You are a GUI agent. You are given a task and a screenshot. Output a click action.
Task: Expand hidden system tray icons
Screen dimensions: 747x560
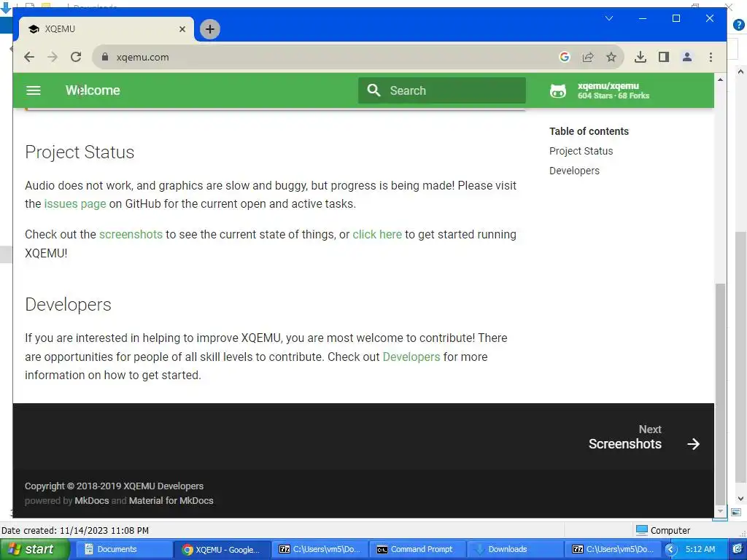[x=671, y=550]
